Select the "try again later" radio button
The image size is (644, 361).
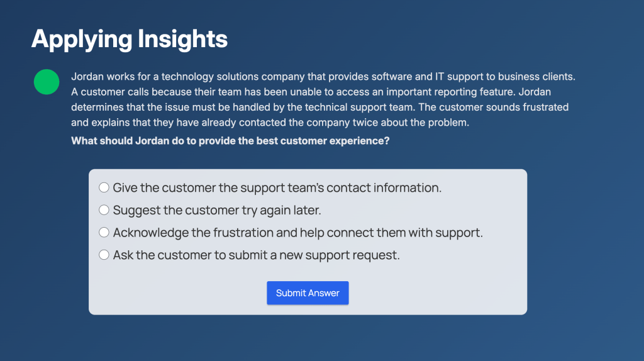[x=104, y=210]
